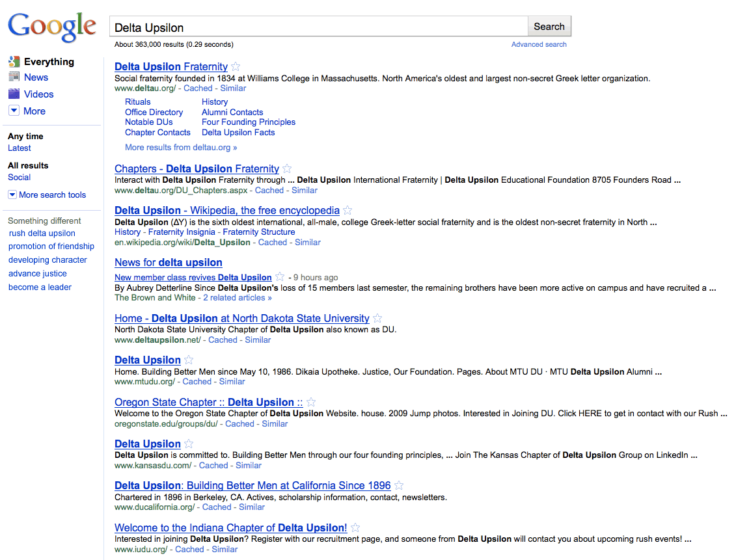Click More results from deltau.org
The height and width of the screenshot is (560, 736).
[181, 147]
